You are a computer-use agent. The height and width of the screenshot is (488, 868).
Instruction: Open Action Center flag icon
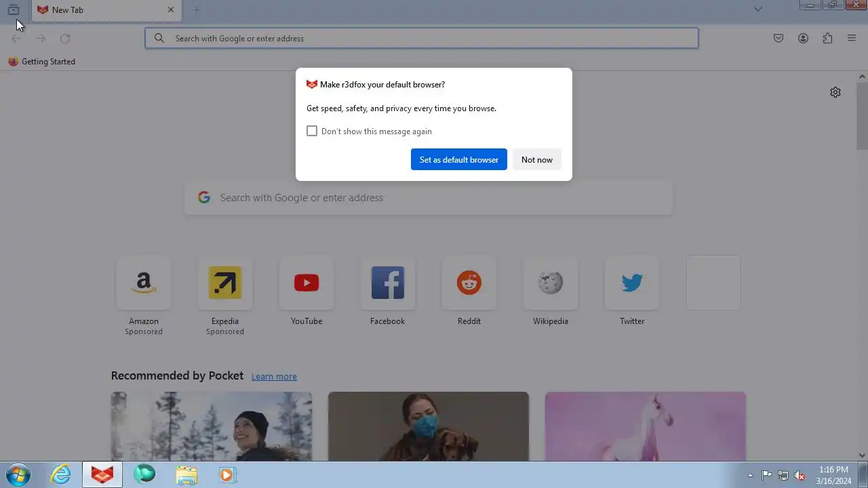766,475
